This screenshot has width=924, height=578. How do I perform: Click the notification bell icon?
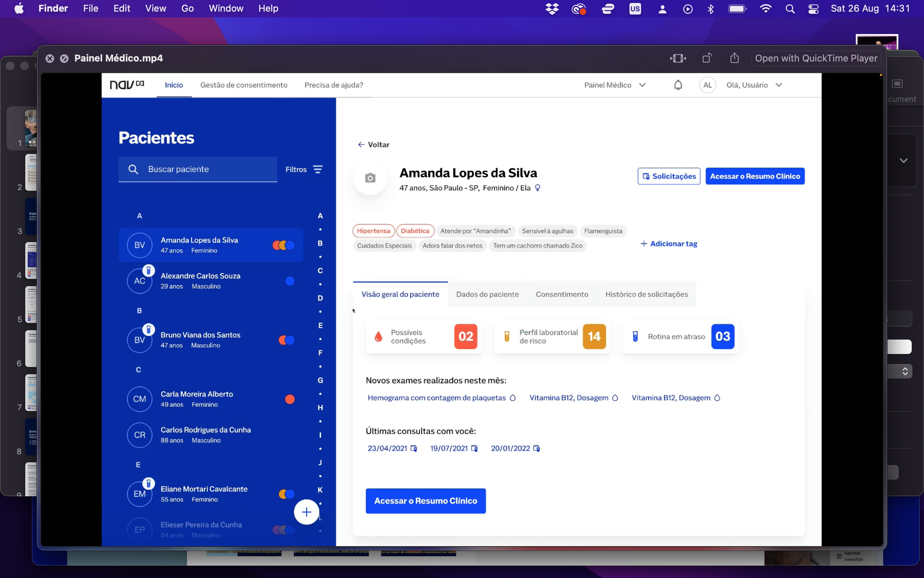677,85
